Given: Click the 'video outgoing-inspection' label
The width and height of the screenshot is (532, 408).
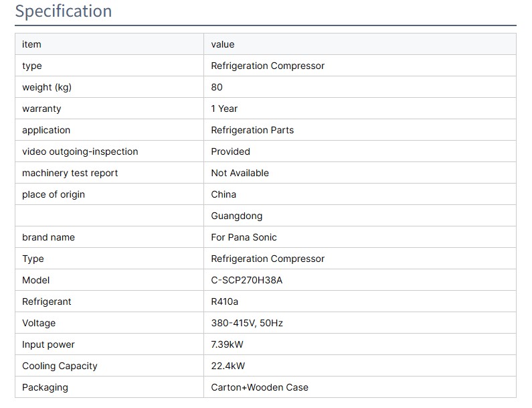Looking at the screenshot, I should click(x=80, y=151).
